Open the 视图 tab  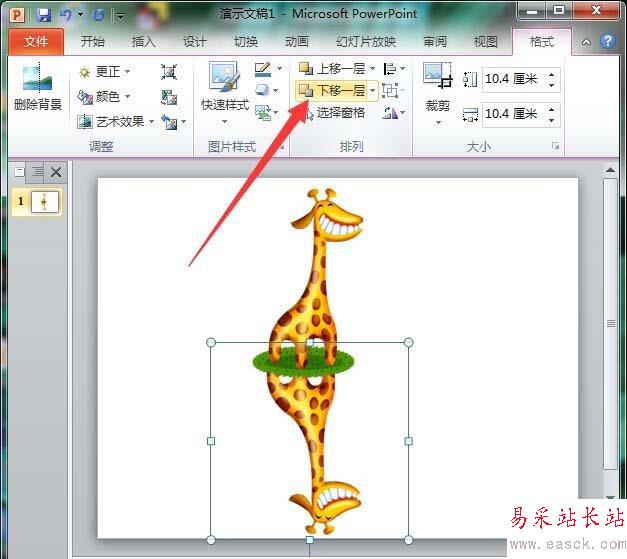click(485, 41)
